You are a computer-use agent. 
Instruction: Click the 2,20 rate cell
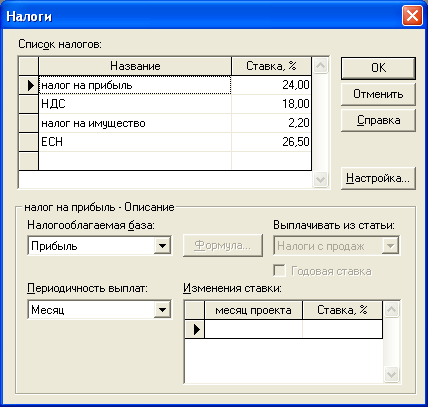[x=271, y=123]
